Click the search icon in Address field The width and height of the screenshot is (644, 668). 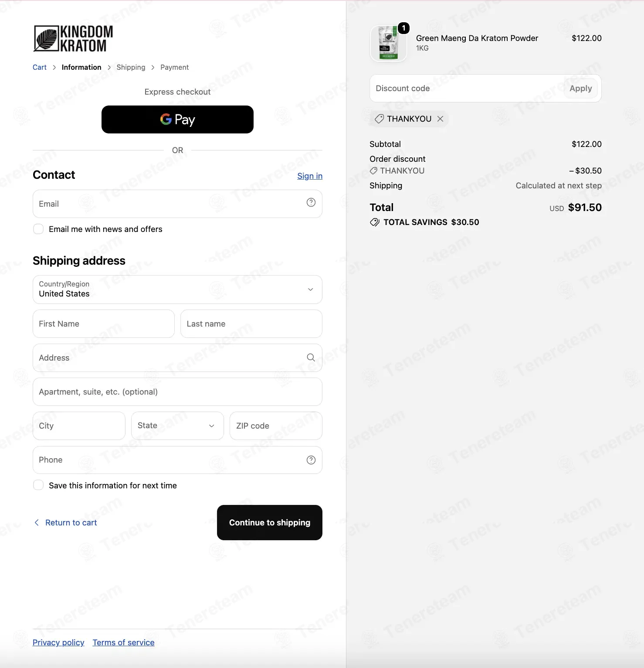[x=311, y=358]
